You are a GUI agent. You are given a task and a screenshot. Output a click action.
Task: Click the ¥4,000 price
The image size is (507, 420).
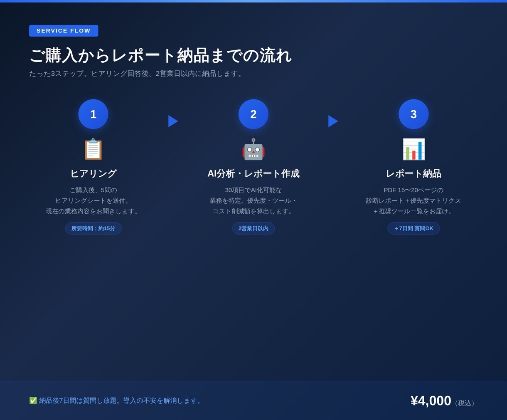pyautogui.click(x=431, y=400)
